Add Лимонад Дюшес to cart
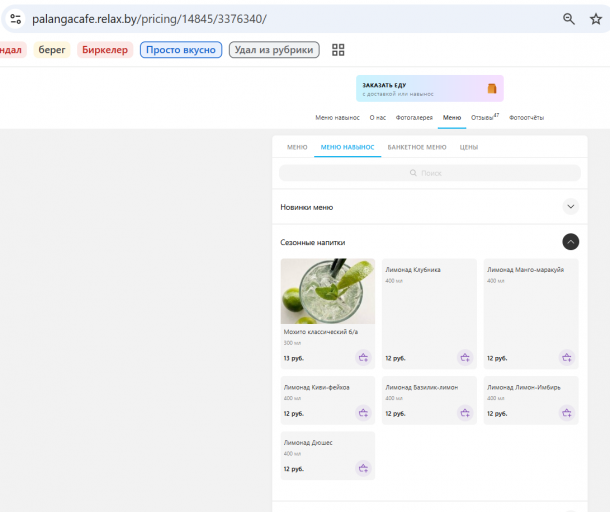Image resolution: width=610 pixels, height=512 pixels. click(x=363, y=468)
